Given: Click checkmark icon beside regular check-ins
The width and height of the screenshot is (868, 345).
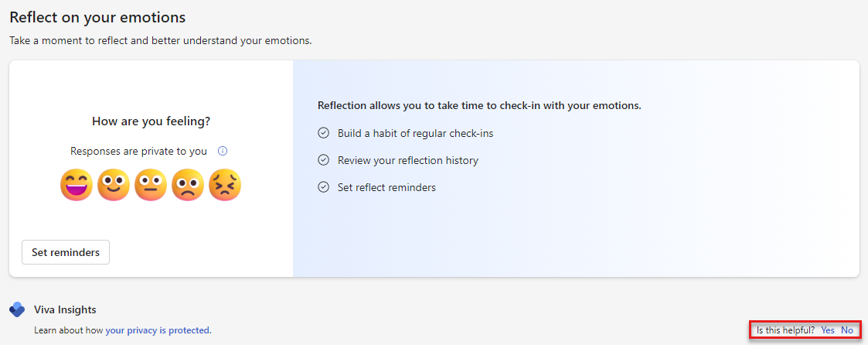Looking at the screenshot, I should pos(324,133).
